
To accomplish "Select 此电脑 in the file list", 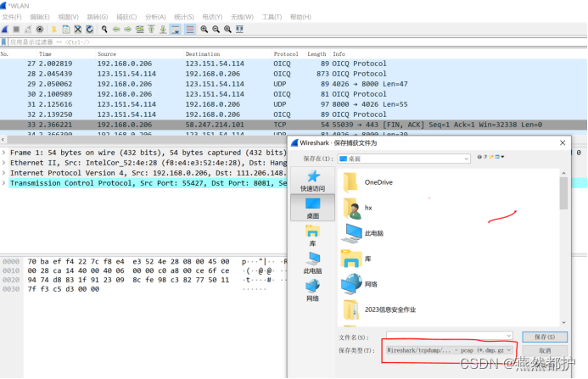I will click(362, 233).
